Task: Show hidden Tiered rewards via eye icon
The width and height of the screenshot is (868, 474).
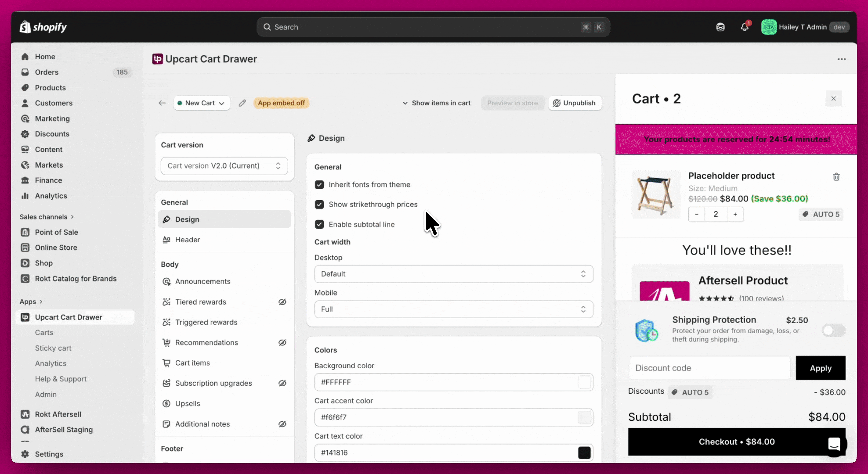Action: click(282, 302)
